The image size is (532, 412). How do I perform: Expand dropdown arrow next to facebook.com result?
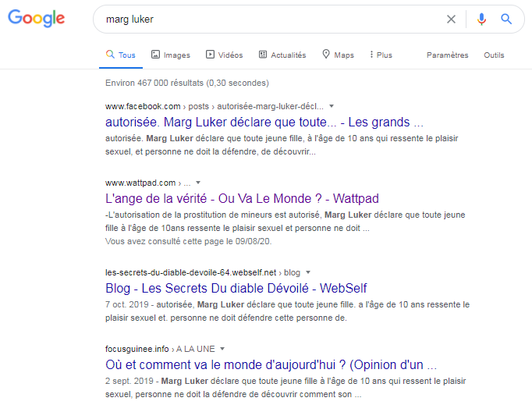click(x=332, y=106)
